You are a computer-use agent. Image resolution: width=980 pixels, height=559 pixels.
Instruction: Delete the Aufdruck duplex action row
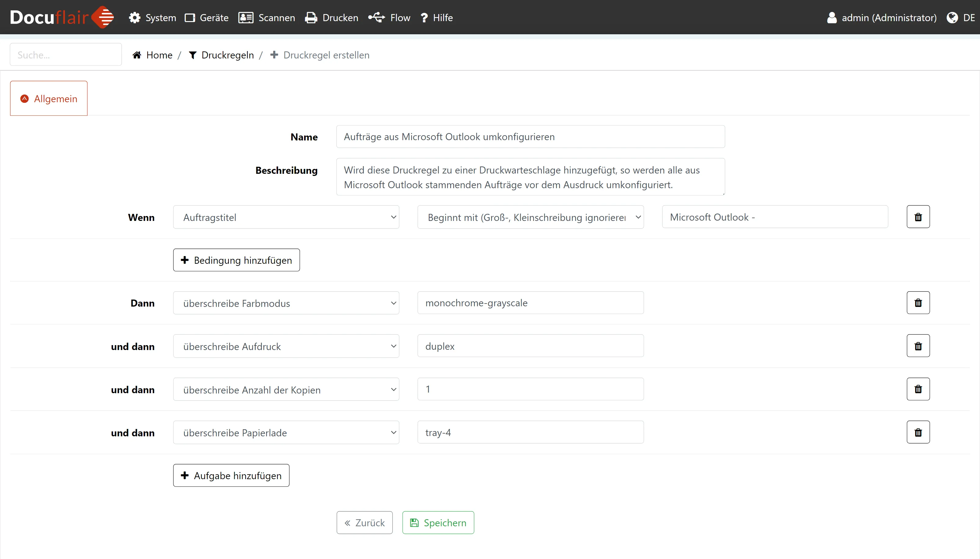[x=918, y=346]
